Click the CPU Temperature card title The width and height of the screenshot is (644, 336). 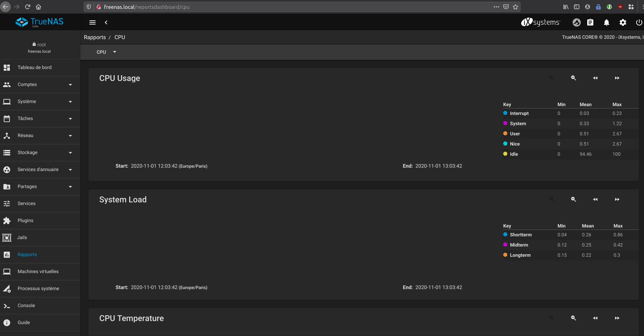[132, 318]
